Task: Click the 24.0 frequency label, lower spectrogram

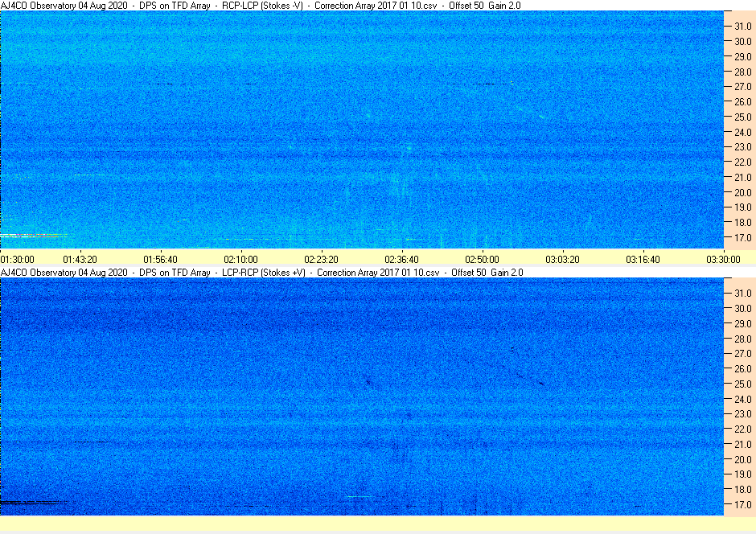Action: tap(742, 399)
